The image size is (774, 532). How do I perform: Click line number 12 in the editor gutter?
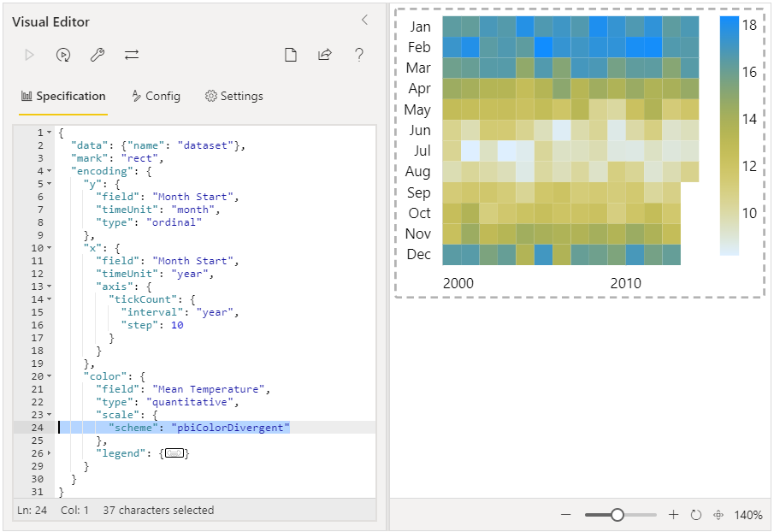point(38,274)
